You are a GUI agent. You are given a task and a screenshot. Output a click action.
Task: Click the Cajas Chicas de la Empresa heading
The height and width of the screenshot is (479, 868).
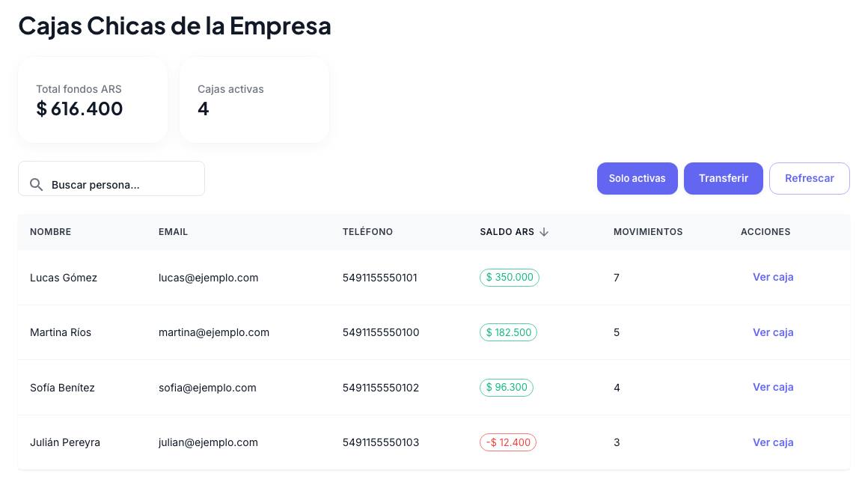click(175, 26)
